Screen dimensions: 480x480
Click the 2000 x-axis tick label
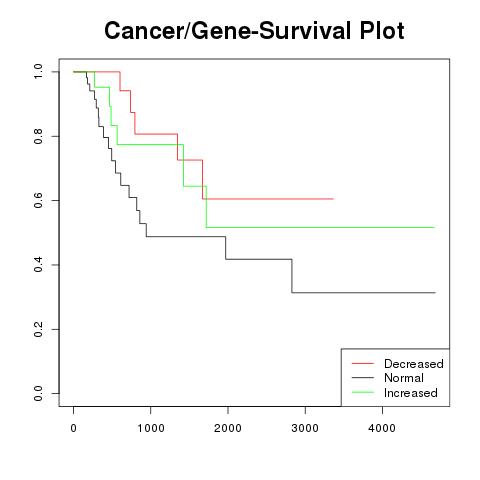coord(228,428)
